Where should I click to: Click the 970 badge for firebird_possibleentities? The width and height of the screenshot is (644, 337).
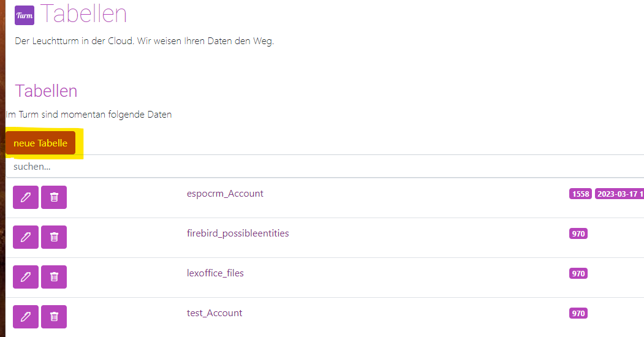(x=578, y=233)
